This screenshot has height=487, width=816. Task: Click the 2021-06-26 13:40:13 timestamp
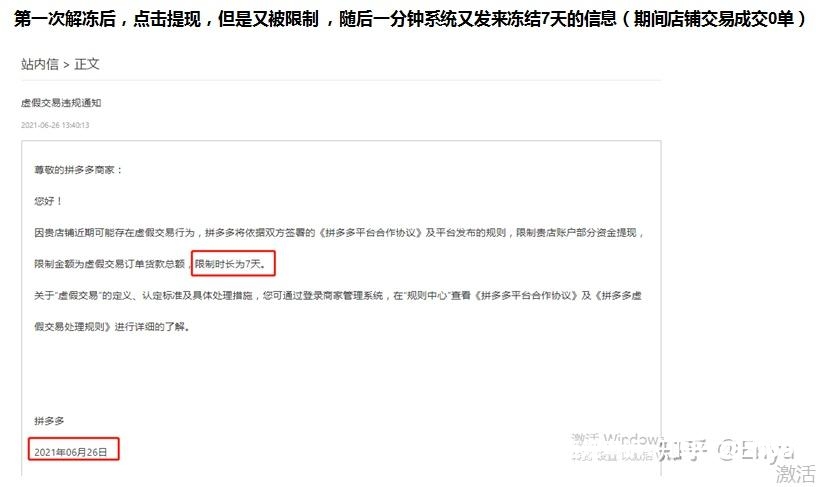55,125
